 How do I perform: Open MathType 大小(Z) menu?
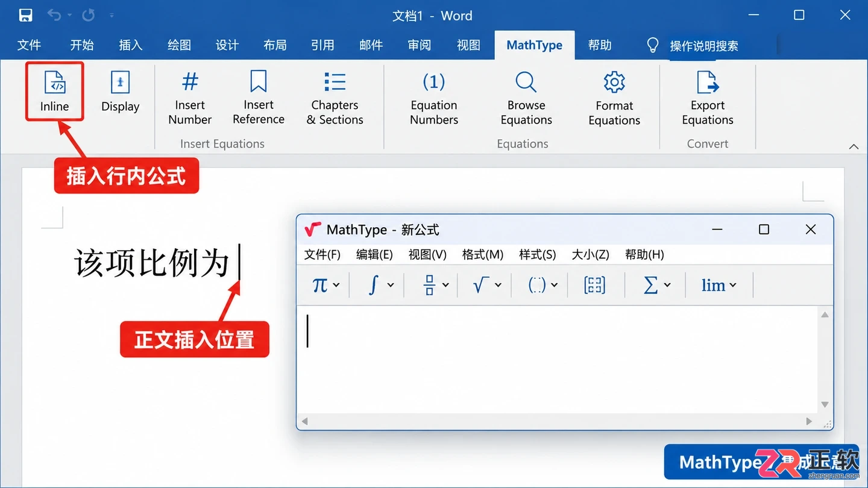[590, 254]
